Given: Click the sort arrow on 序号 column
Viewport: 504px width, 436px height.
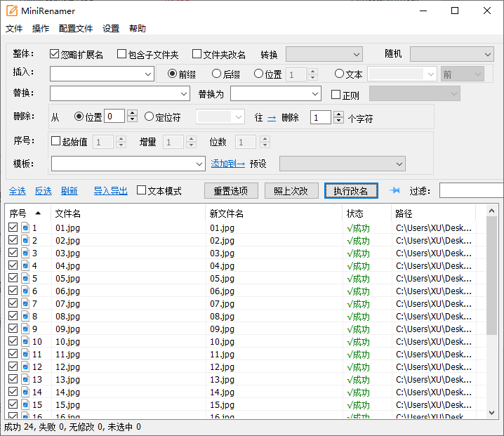Looking at the screenshot, I should (38, 213).
